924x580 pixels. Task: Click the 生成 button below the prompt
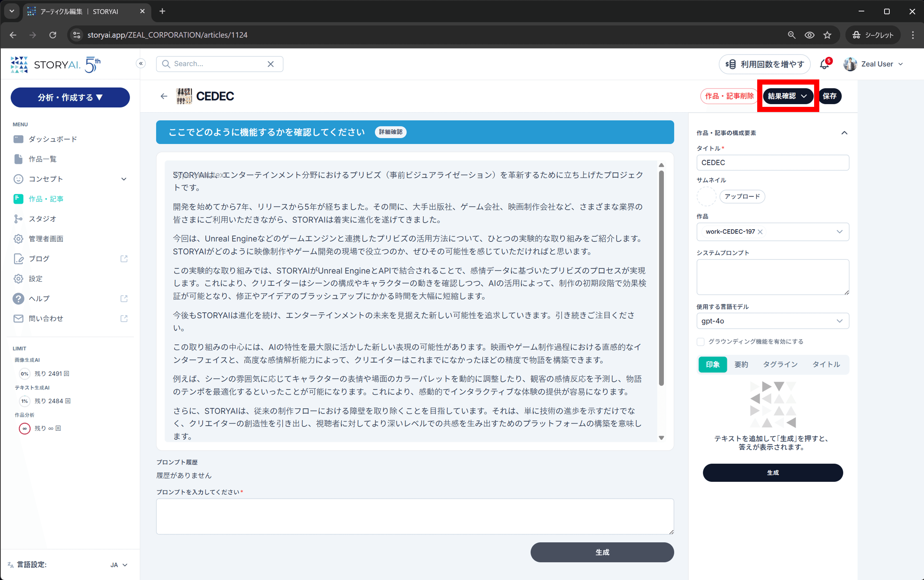point(602,552)
